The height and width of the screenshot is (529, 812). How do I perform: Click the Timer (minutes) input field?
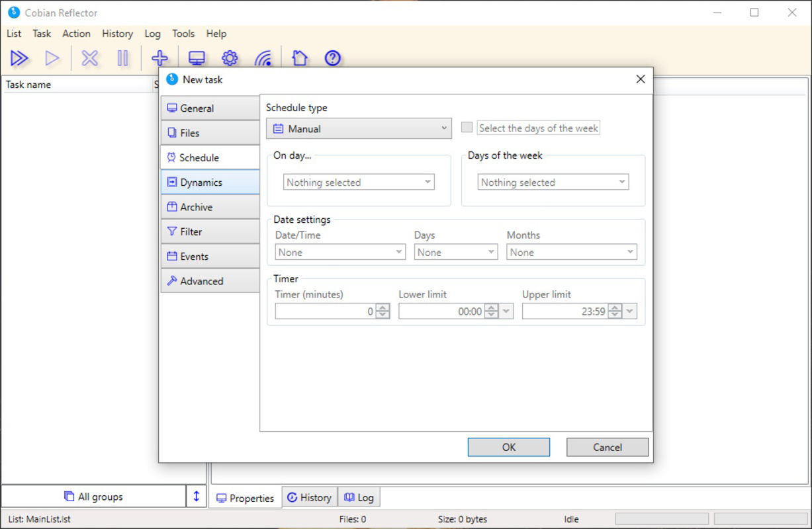(326, 311)
